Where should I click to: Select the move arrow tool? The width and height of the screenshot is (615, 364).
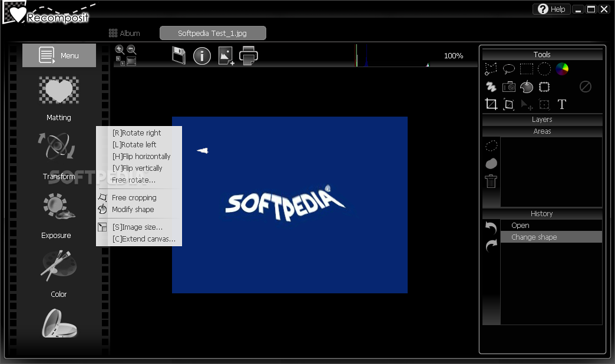coord(527,105)
